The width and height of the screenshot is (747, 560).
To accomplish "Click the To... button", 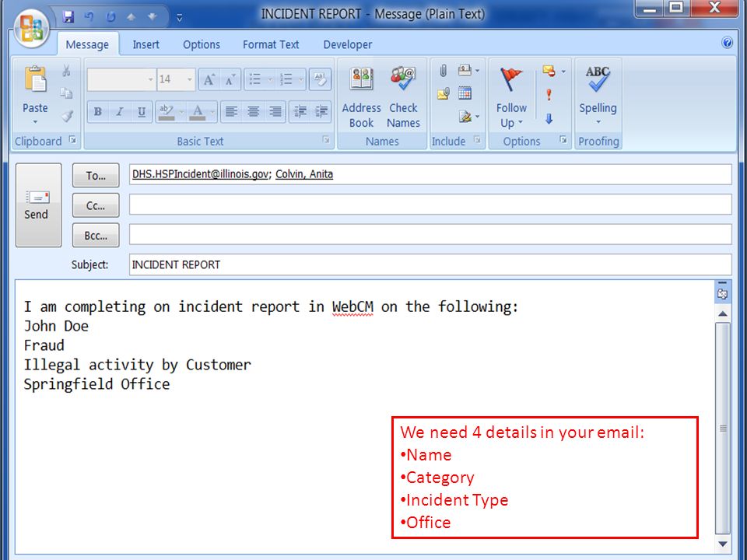I will tap(96, 176).
